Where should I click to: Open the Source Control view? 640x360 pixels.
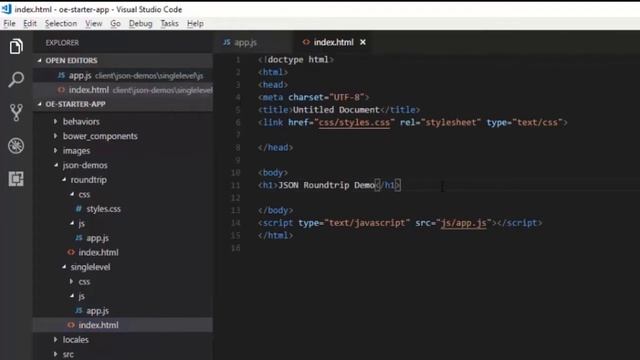(x=16, y=112)
